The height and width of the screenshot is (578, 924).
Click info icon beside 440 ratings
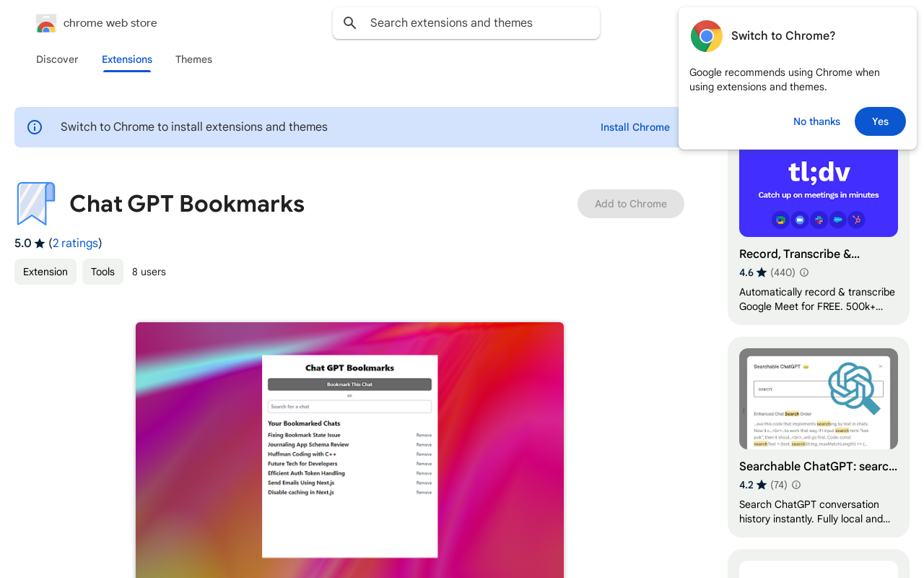(804, 272)
